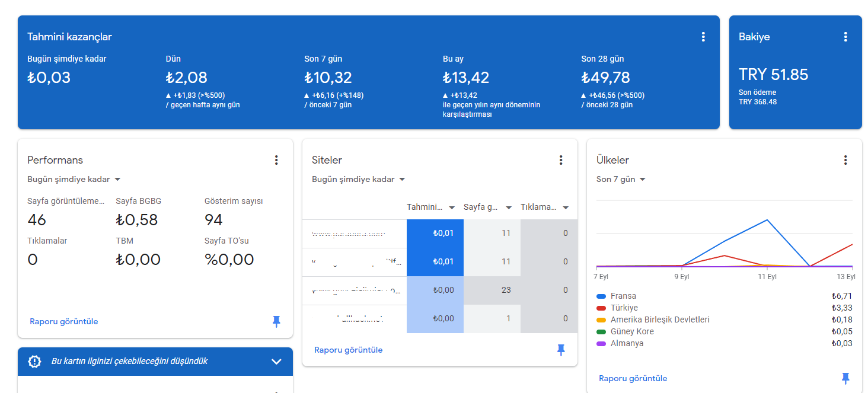Open Raporu görüntüle link in Performans
The width and height of the screenshot is (868, 393).
(64, 322)
